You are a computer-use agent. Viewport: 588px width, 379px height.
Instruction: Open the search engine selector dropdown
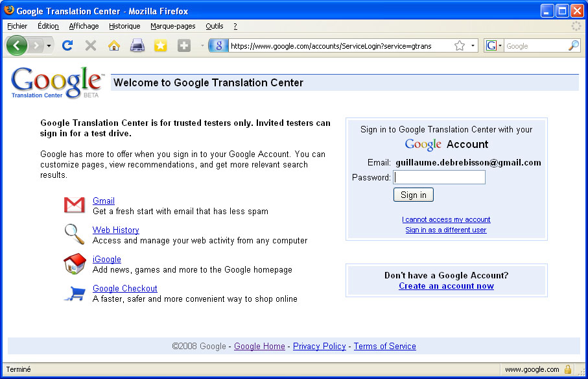(x=494, y=46)
